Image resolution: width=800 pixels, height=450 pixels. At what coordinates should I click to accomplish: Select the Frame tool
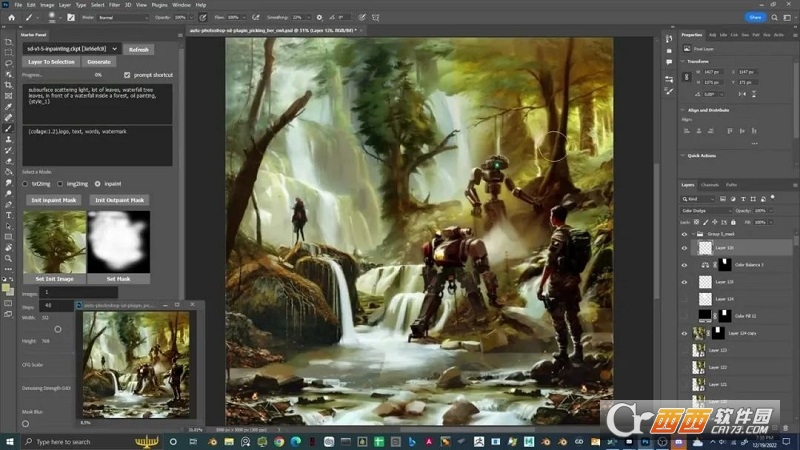[8, 96]
